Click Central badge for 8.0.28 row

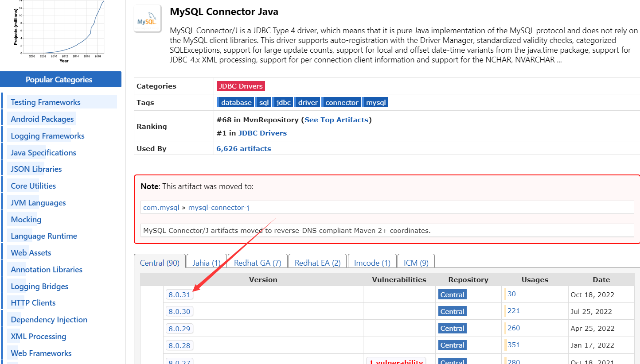(452, 345)
